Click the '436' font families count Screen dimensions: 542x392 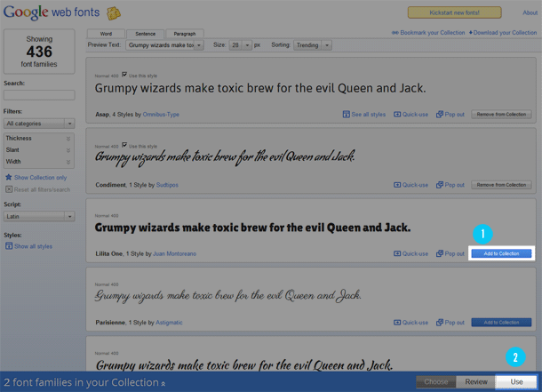[39, 52]
